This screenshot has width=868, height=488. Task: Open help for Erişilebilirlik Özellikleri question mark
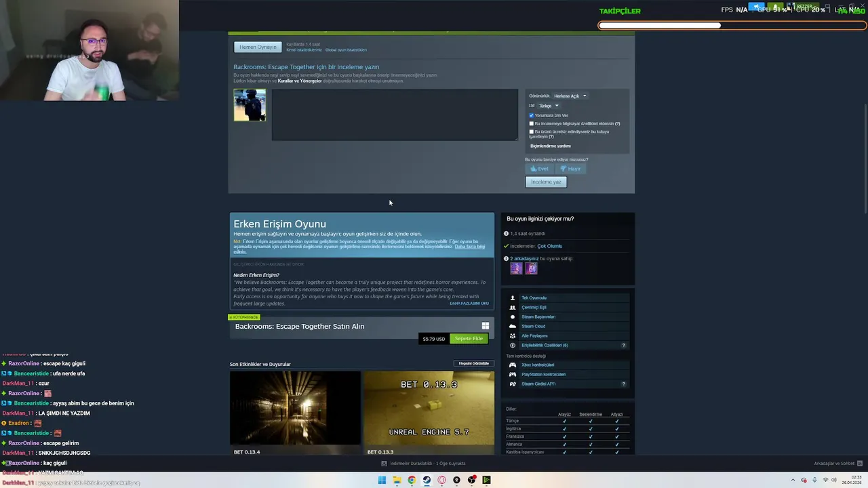coord(624,345)
